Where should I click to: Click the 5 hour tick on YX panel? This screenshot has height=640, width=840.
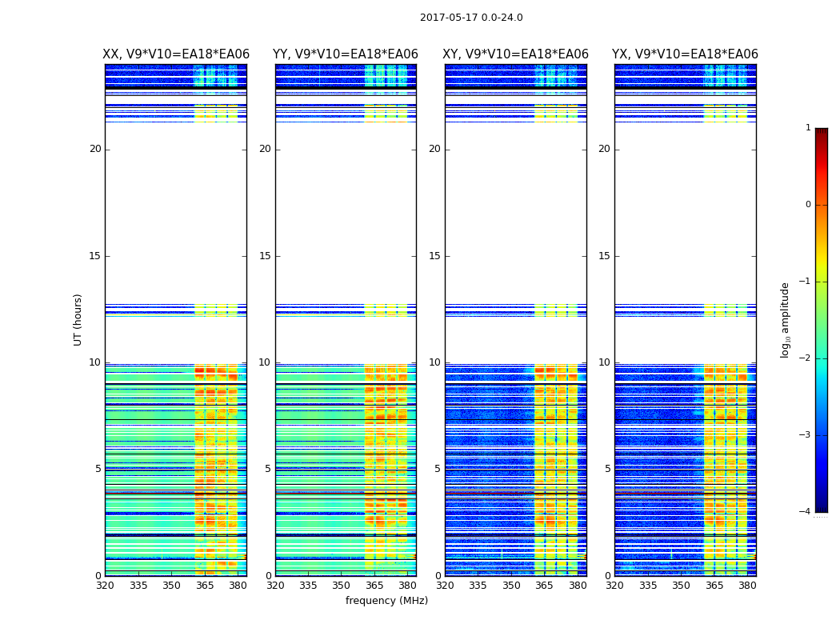[607, 469]
